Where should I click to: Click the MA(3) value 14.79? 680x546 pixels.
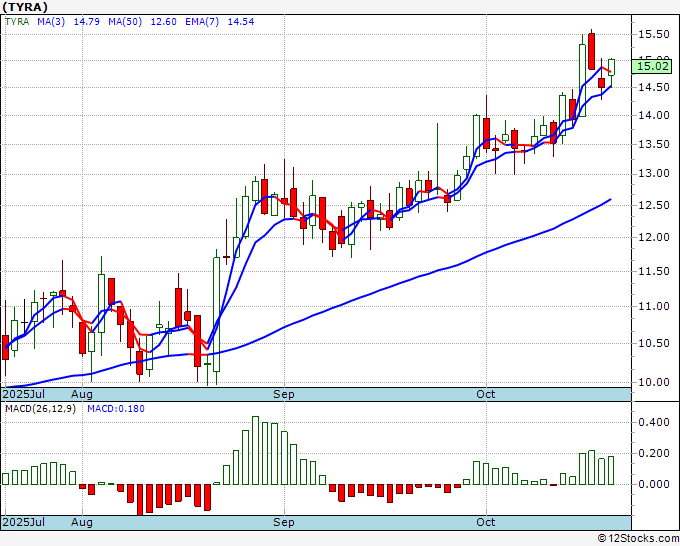[87, 22]
